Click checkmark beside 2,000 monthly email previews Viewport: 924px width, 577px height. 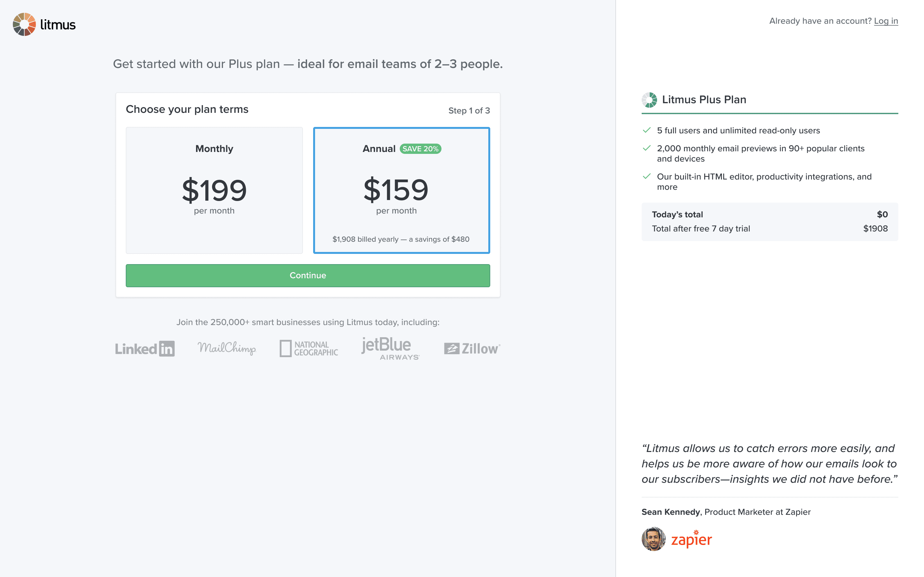[646, 148]
